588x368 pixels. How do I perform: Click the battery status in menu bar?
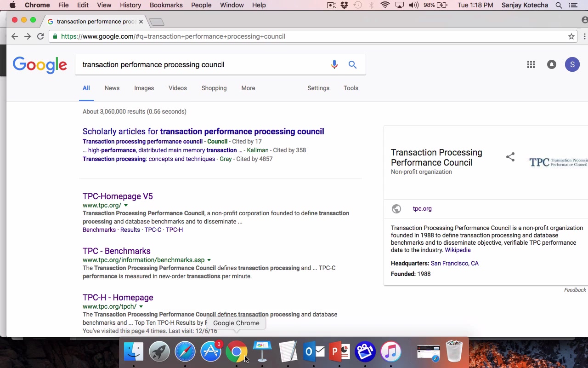point(435,5)
